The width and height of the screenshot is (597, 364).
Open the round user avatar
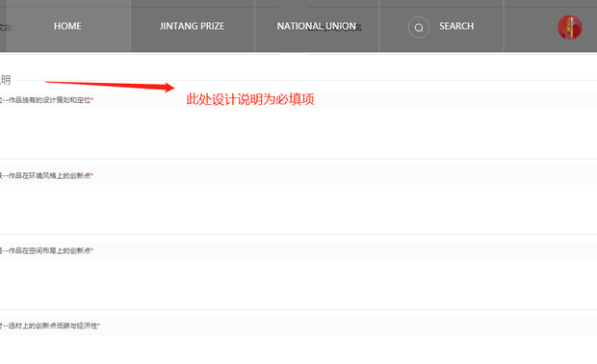click(x=570, y=27)
